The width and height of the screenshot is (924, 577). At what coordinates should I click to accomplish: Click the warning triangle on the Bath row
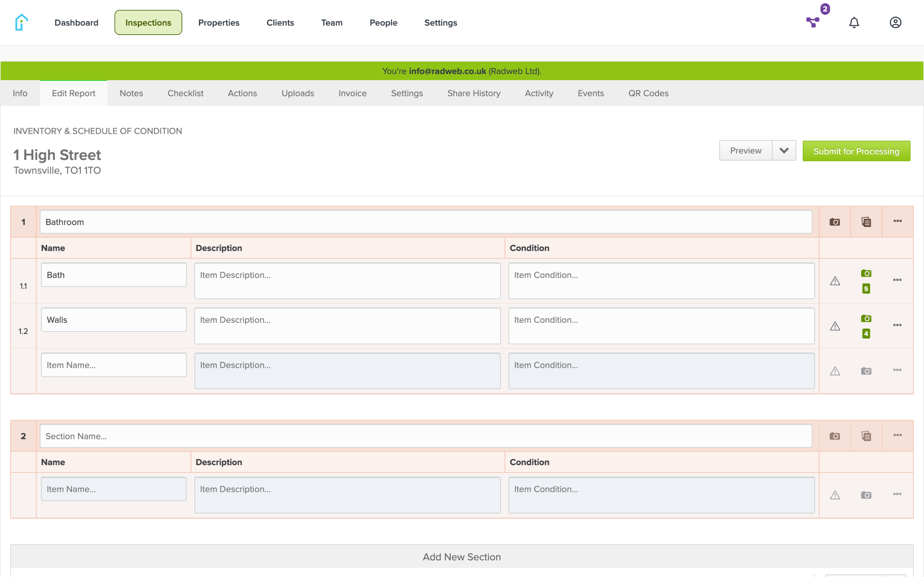click(835, 281)
